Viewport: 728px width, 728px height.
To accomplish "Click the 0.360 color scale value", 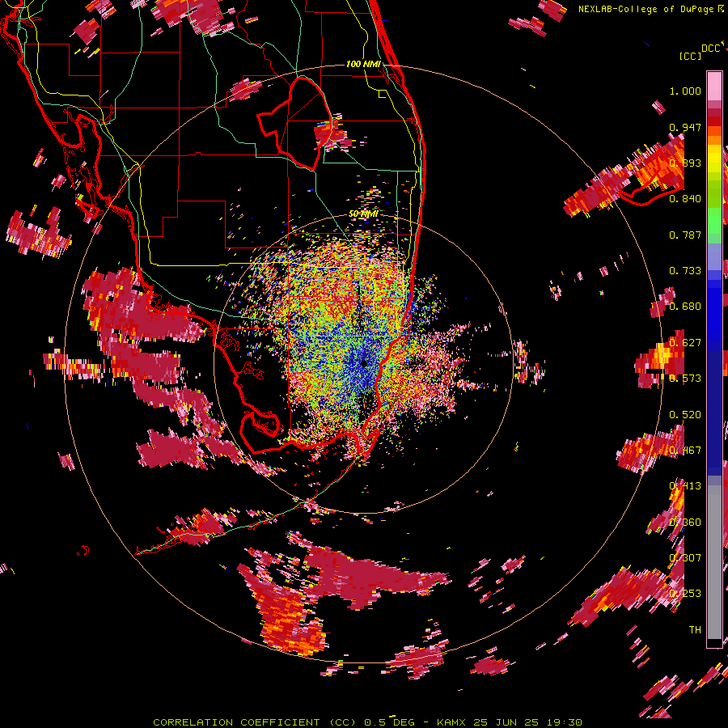I will pos(685,523).
